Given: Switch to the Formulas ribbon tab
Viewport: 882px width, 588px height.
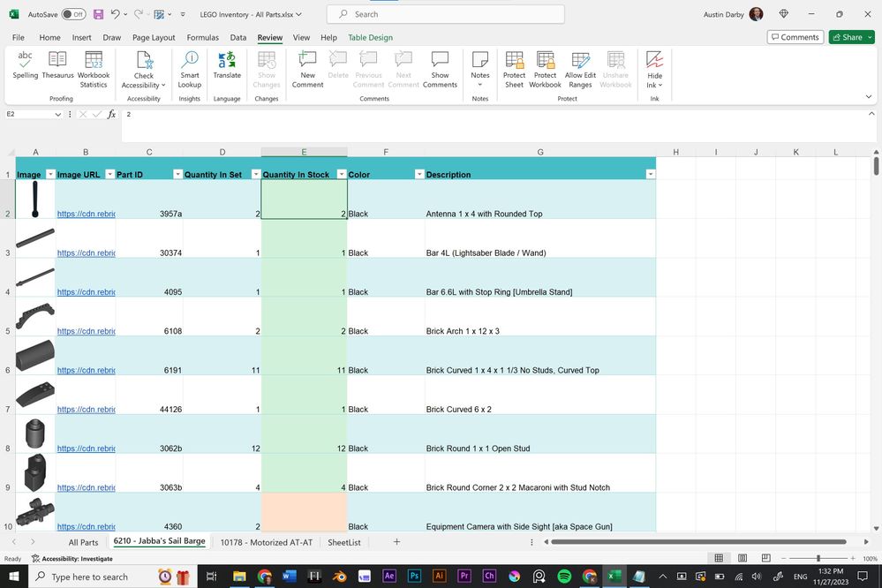Looking at the screenshot, I should 202,37.
